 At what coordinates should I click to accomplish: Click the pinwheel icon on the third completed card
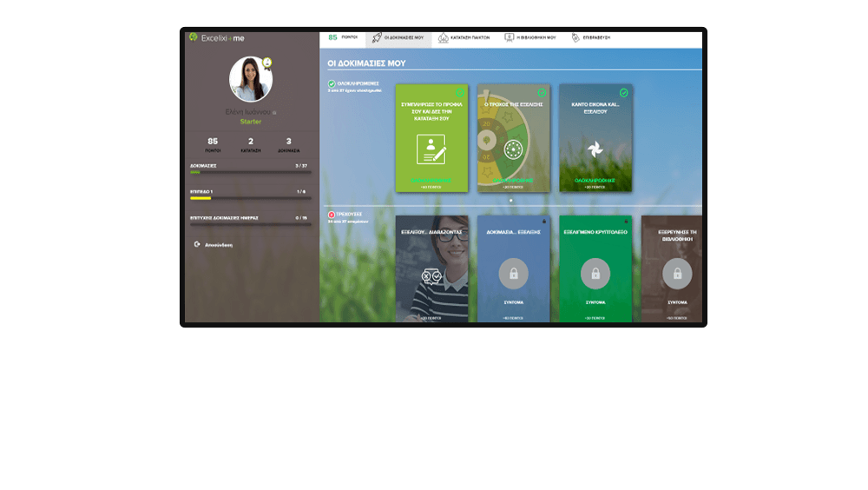(595, 150)
